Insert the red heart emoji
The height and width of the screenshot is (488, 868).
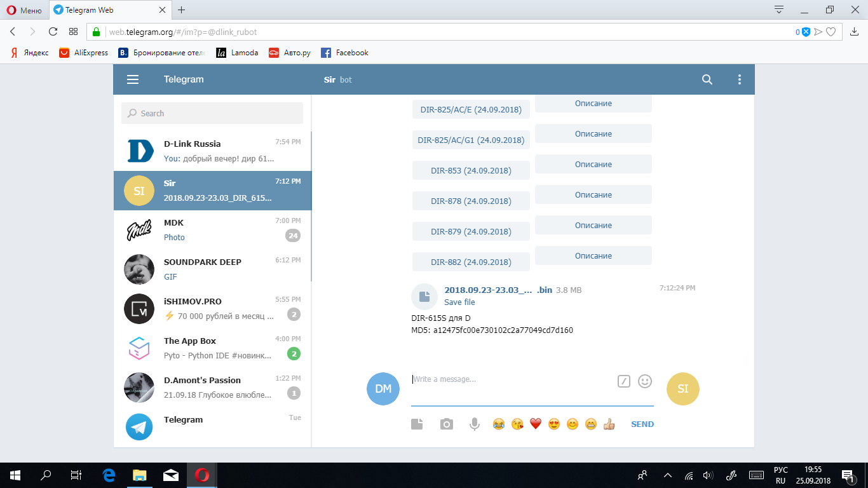(536, 424)
